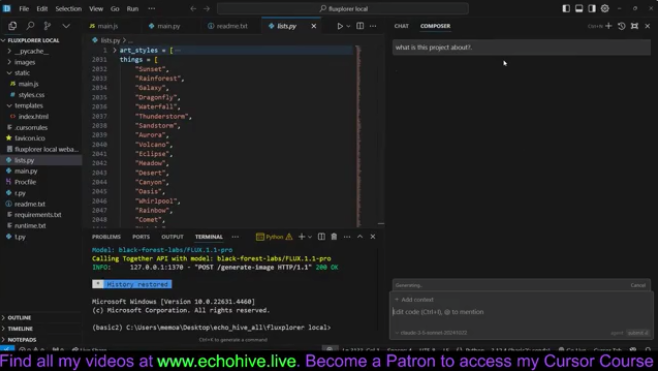The height and width of the screenshot is (371, 658).
Task: Collapse the templates folder
Action: 29,106
